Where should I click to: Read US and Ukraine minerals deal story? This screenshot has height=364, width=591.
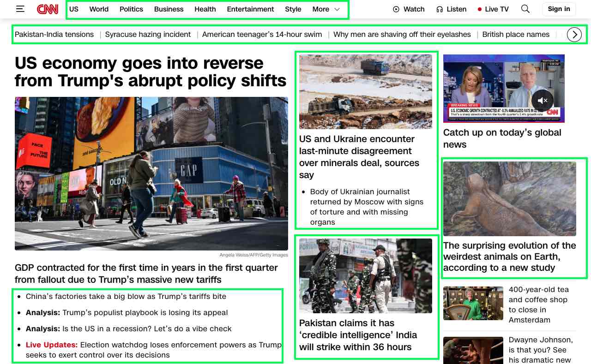click(359, 157)
